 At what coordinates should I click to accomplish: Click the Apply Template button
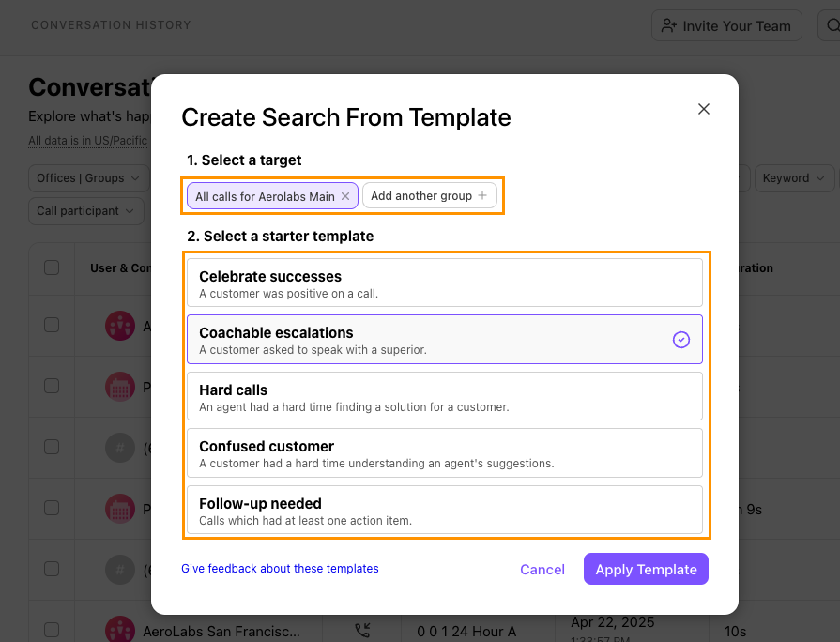coord(646,569)
